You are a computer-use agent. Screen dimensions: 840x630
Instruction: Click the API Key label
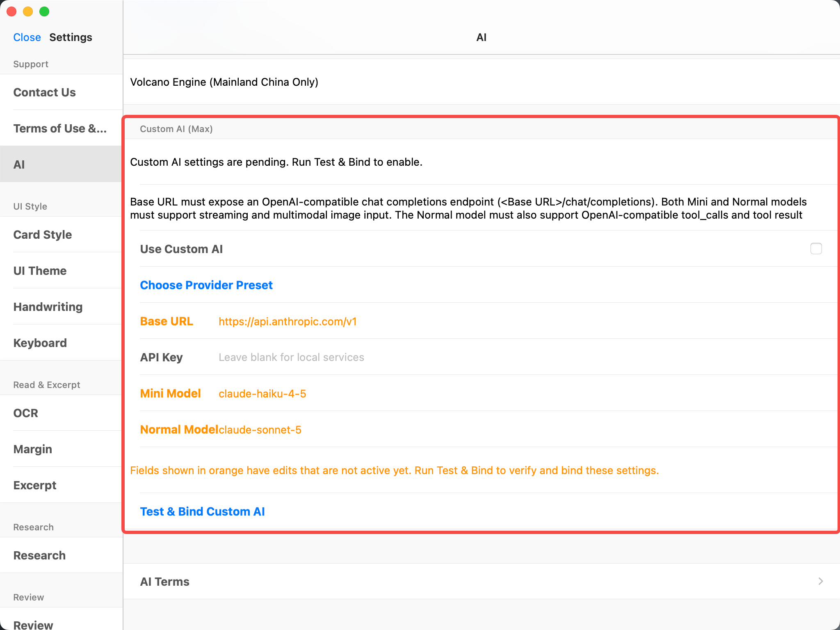[x=161, y=357]
